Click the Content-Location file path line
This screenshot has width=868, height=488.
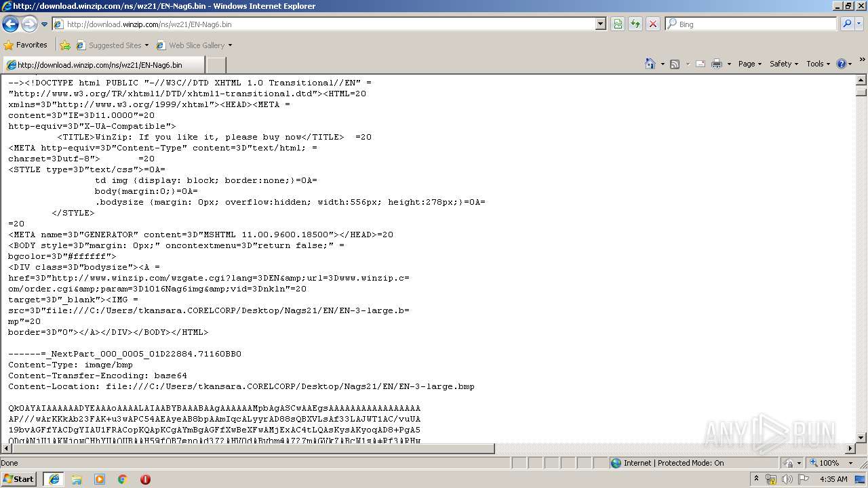click(241, 386)
